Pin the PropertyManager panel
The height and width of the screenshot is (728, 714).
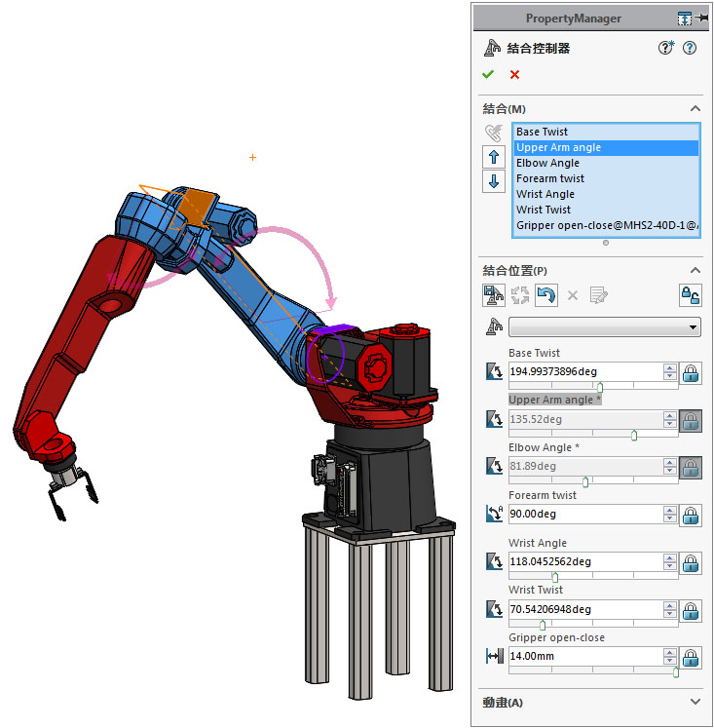point(700,18)
